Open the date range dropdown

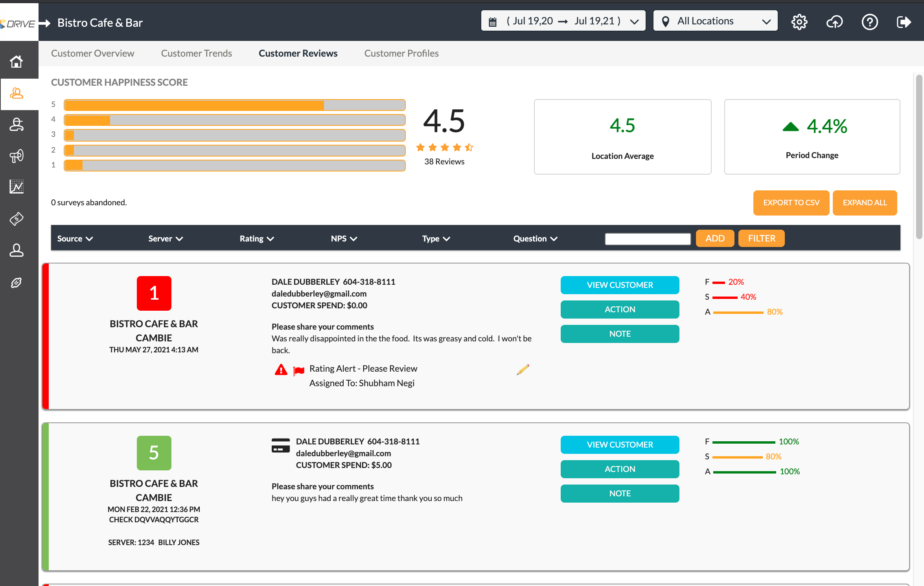[x=563, y=21]
